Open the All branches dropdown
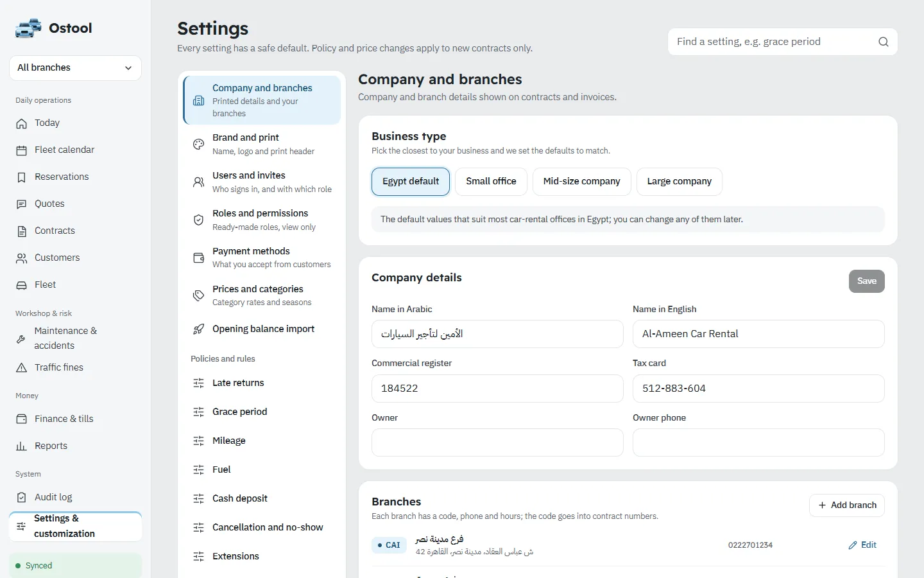Image resolution: width=924 pixels, height=578 pixels. [75, 68]
